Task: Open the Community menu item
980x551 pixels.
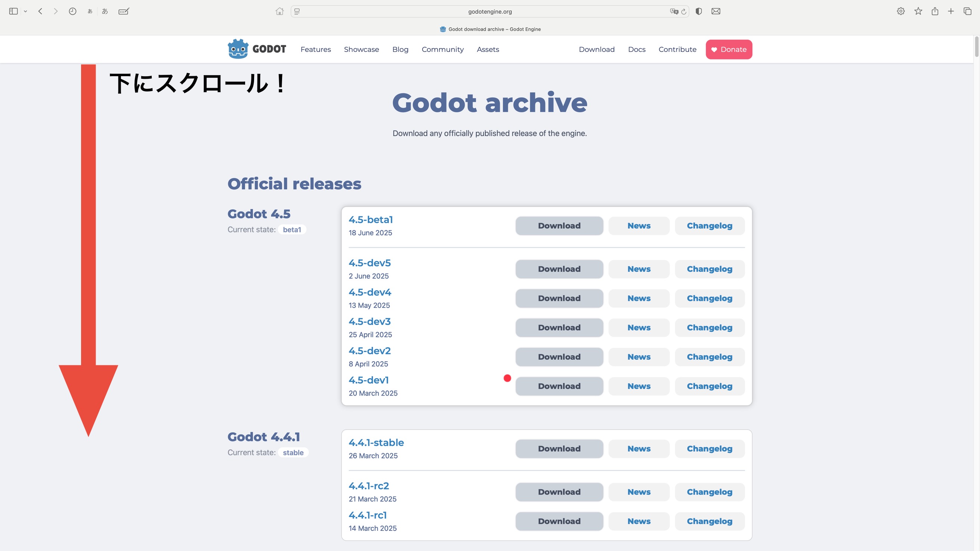Action: point(442,49)
